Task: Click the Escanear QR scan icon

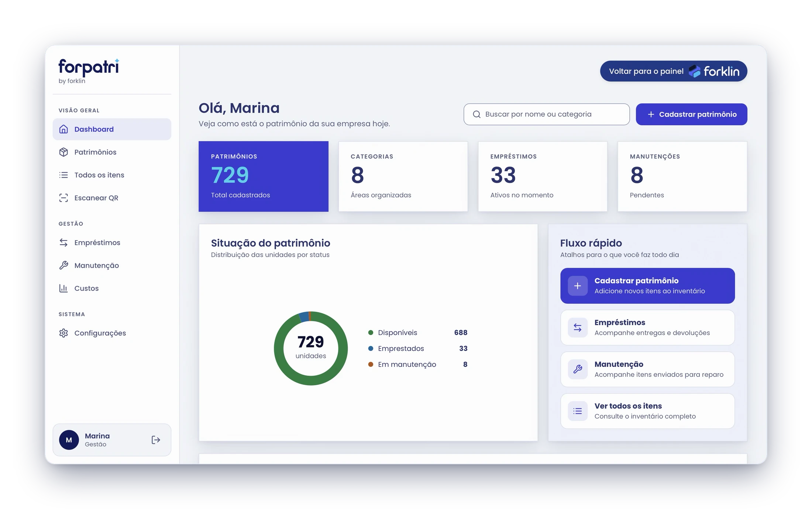Action: tap(63, 198)
